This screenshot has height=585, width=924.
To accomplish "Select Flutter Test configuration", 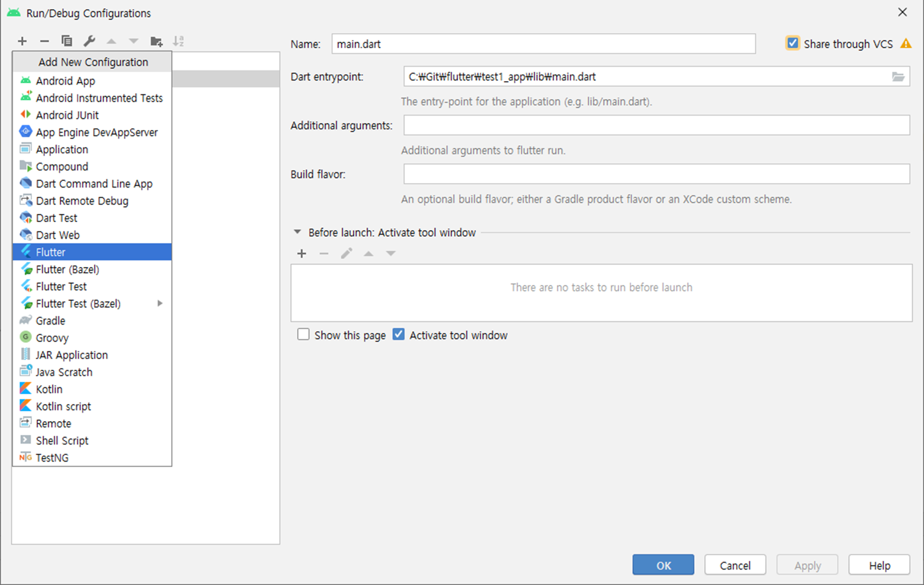I will pyautogui.click(x=92, y=286).
